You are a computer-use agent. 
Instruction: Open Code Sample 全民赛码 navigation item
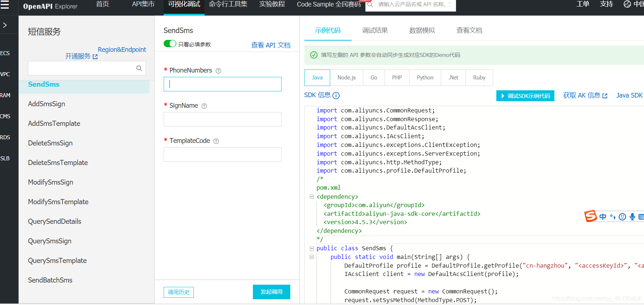(x=329, y=4)
